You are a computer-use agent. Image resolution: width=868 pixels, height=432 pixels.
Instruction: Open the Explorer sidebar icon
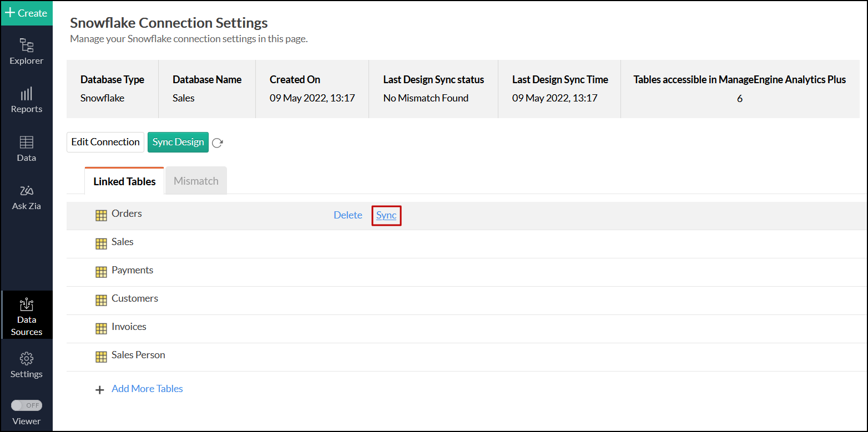[x=26, y=45]
